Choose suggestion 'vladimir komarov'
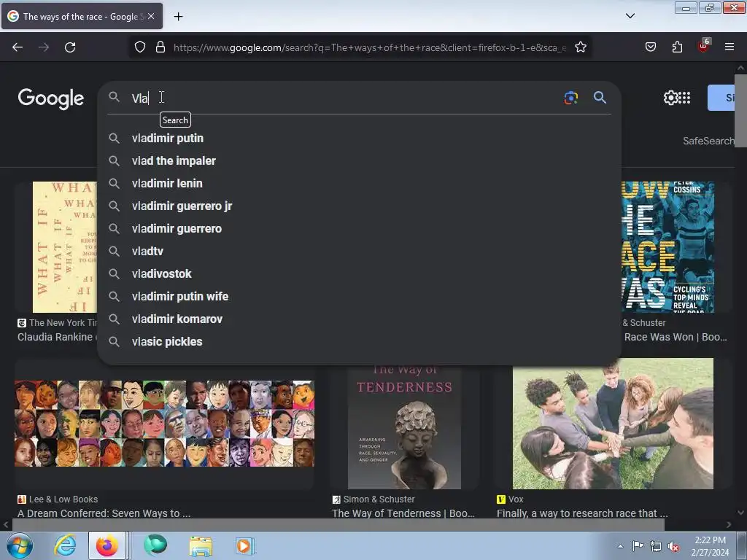 click(359, 319)
